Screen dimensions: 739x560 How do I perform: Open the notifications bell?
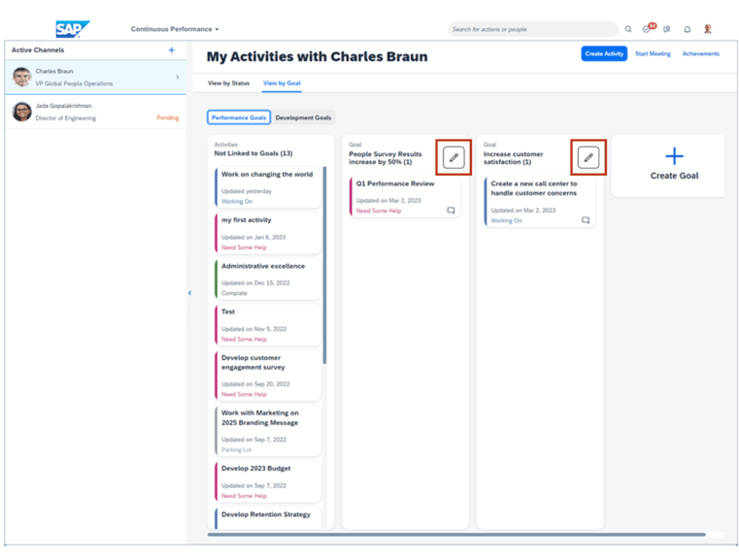click(688, 29)
